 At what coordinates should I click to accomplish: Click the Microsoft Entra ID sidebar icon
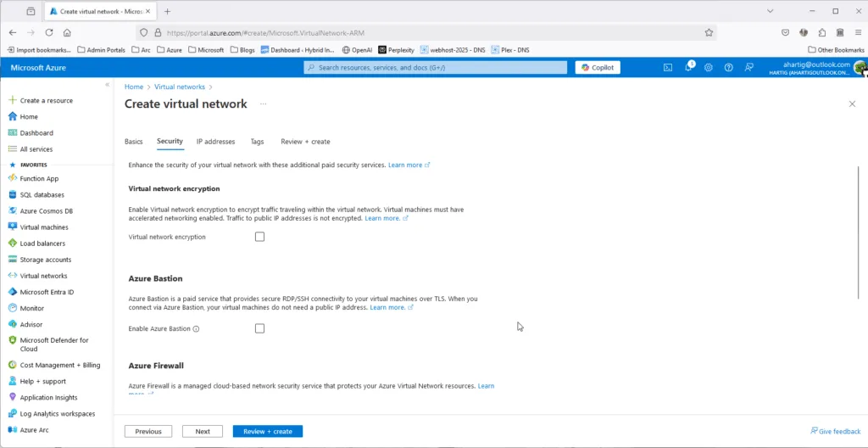tap(13, 292)
